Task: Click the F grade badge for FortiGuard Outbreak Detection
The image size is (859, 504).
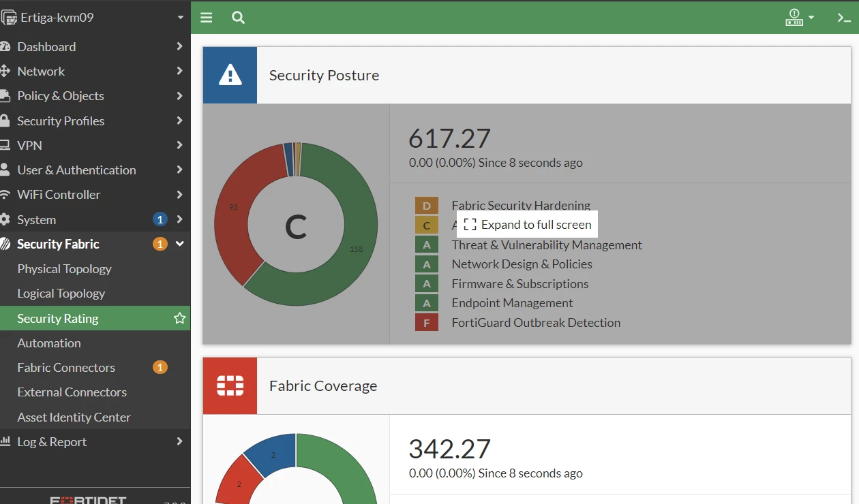Action: click(x=427, y=322)
